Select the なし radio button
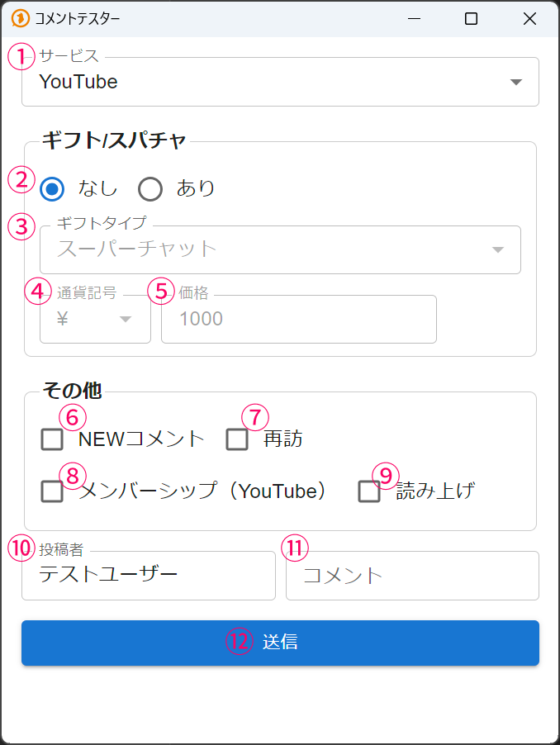This screenshot has width=560, height=745. [52, 189]
